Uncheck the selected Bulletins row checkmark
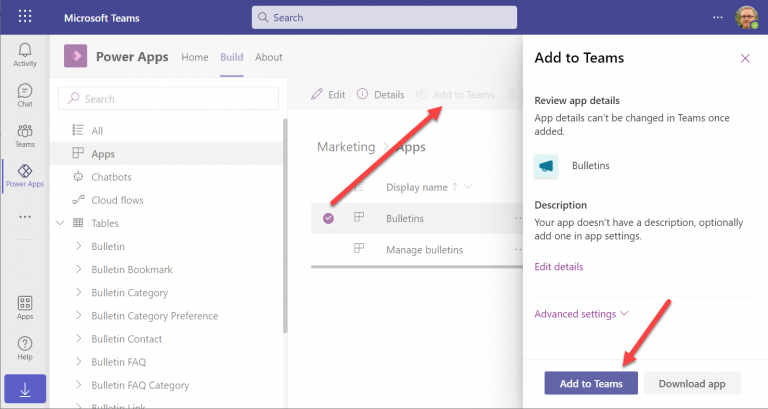The width and height of the screenshot is (768, 409). click(x=329, y=219)
